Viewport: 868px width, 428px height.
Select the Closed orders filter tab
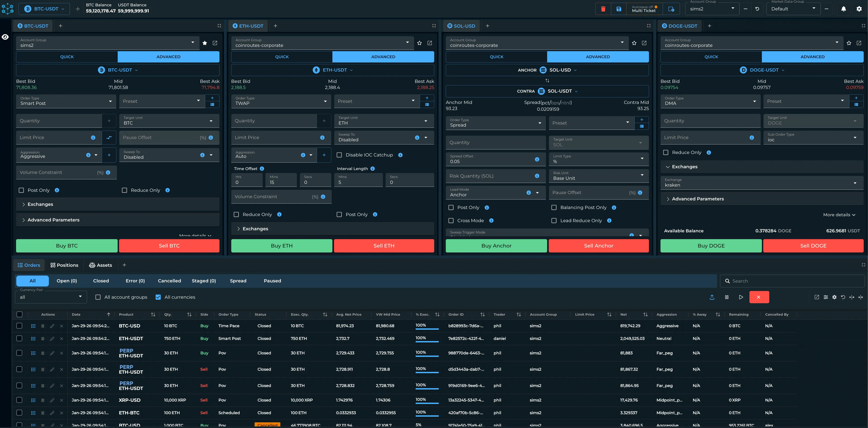pyautogui.click(x=101, y=281)
